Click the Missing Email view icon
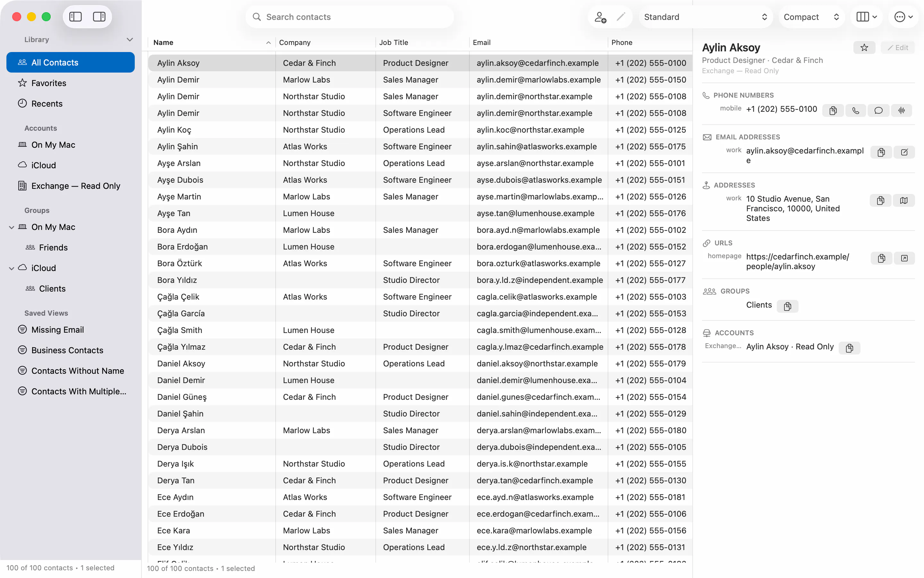 point(22,329)
